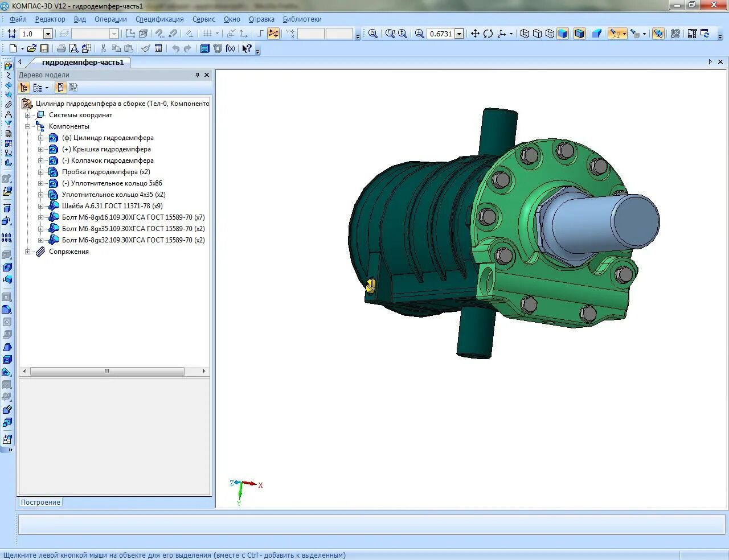Click the zoom scale value field 0.6731

441,34
